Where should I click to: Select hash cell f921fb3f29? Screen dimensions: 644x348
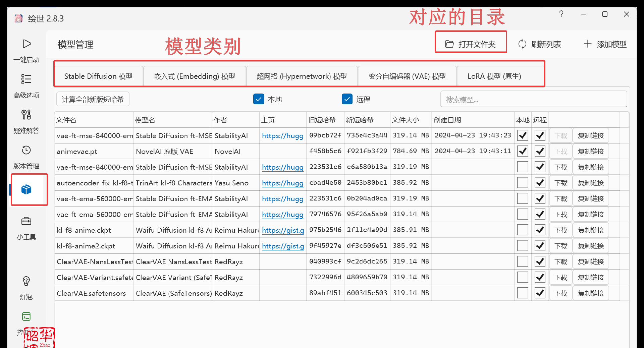tap(367, 151)
